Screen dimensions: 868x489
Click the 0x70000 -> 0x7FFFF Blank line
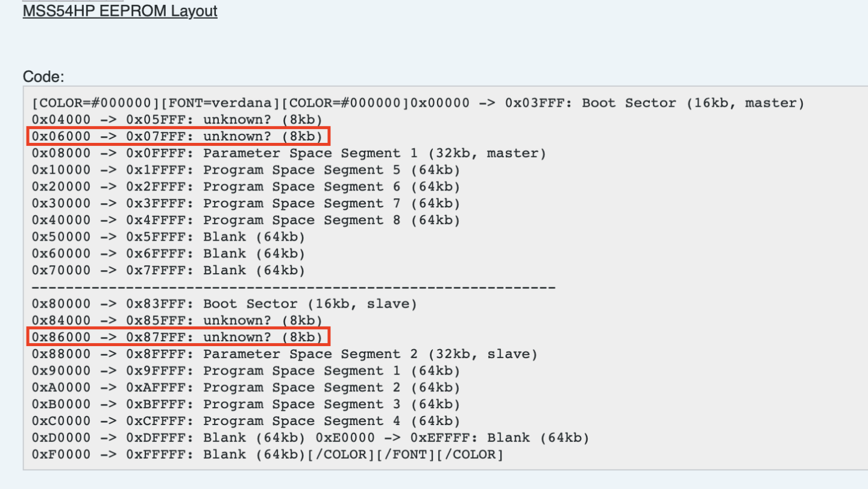[169, 270]
